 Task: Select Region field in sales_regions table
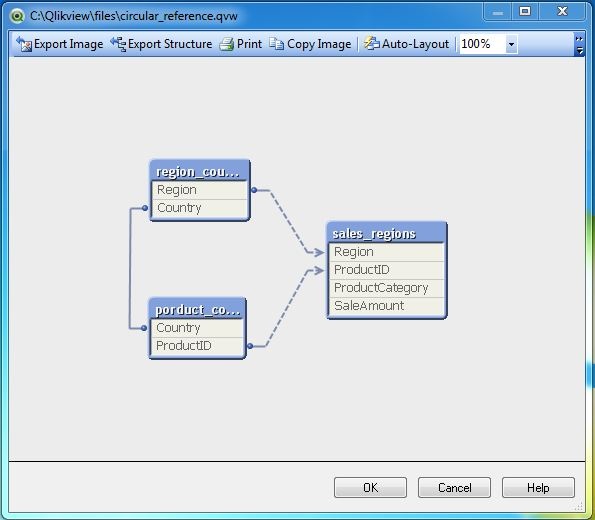pyautogui.click(x=387, y=252)
